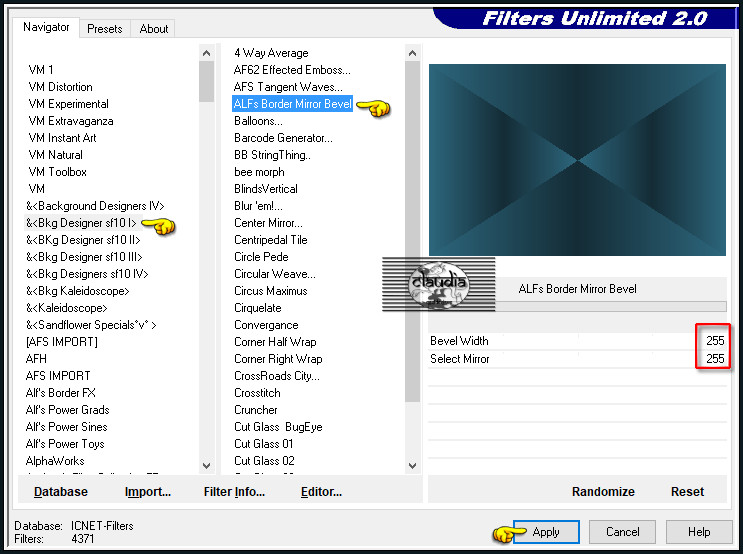Select VM Extravaganza category
The height and width of the screenshot is (554, 743).
point(71,121)
